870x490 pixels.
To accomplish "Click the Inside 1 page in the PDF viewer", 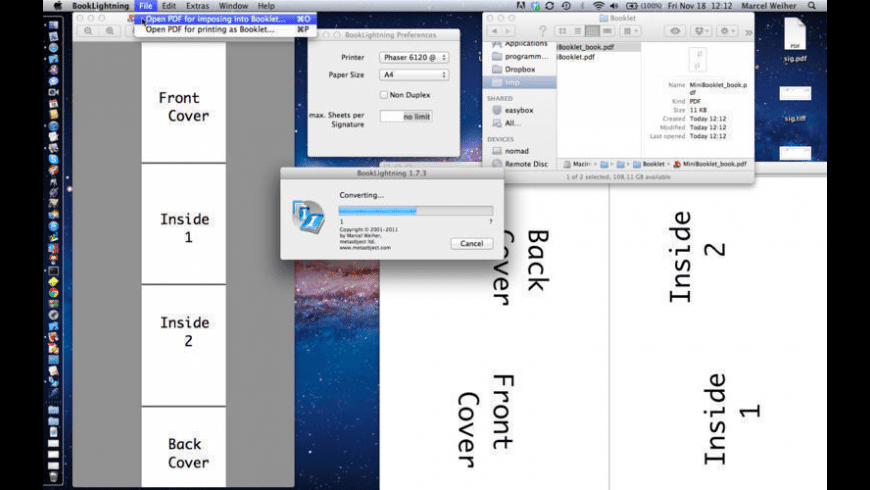I will tap(184, 224).
